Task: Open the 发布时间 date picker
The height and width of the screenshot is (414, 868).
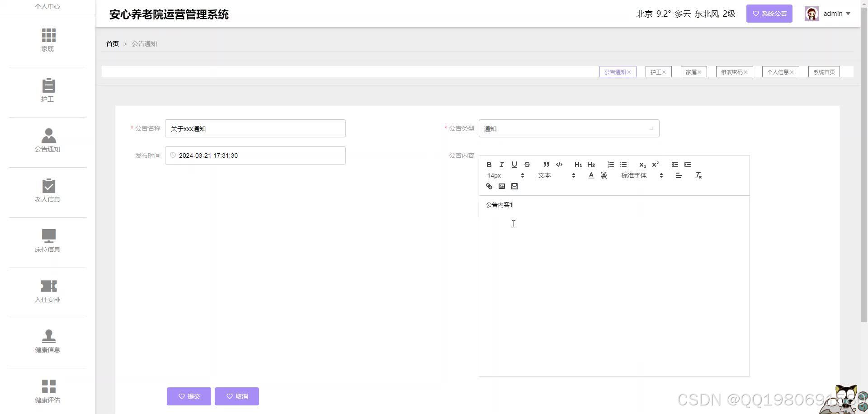Action: [255, 155]
